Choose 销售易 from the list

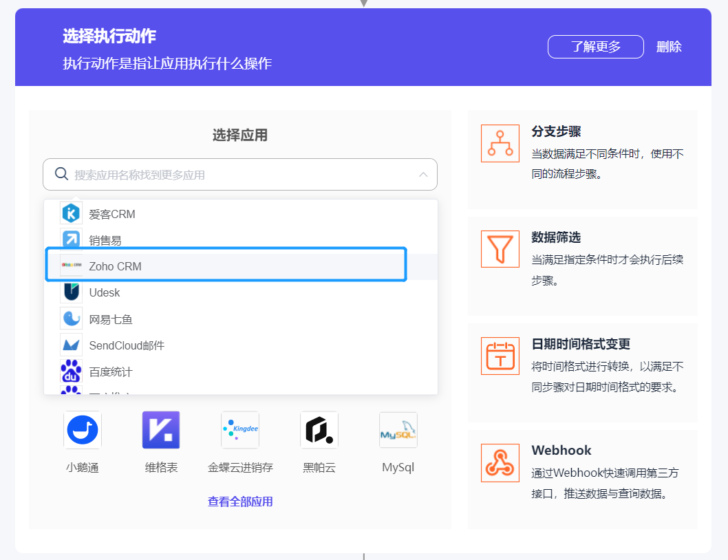[241, 240]
